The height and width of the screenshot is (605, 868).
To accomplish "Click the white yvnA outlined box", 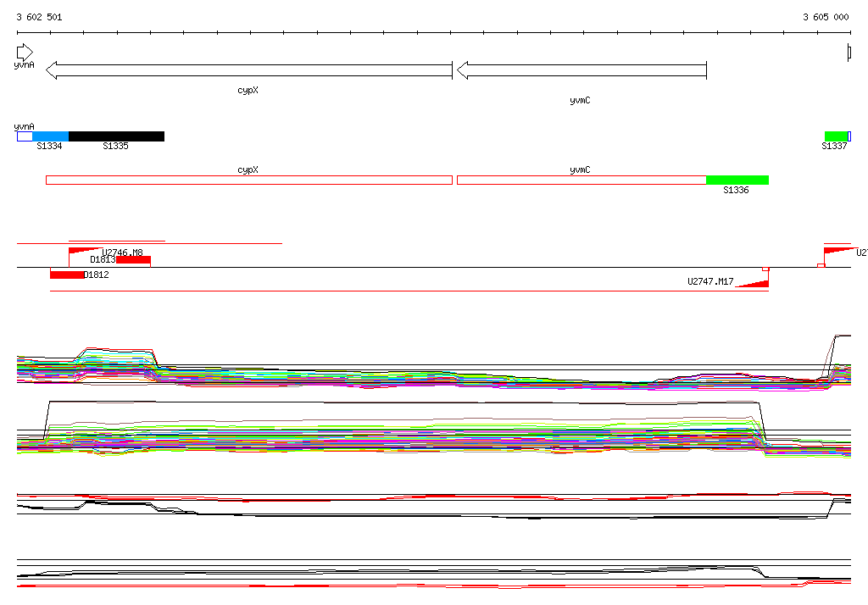I will (x=25, y=136).
